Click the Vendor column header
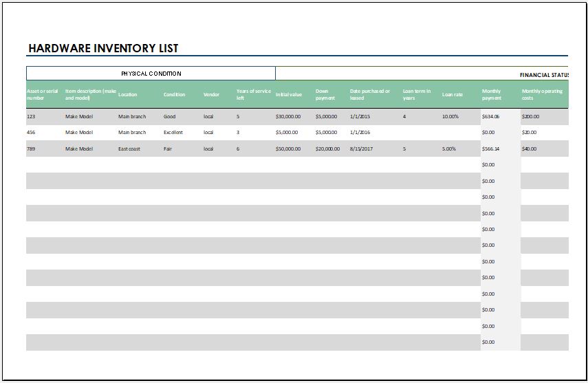This screenshot has height=383, width=588. tap(211, 94)
